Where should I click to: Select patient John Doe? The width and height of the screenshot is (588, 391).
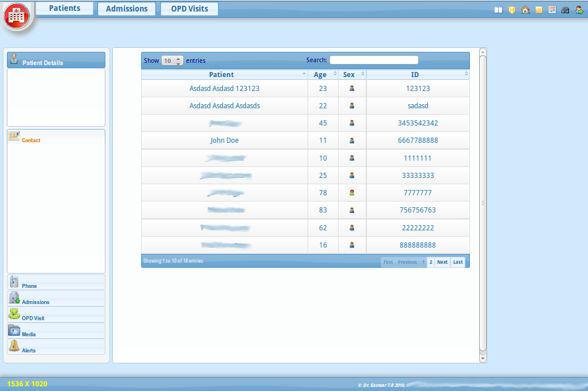(225, 141)
